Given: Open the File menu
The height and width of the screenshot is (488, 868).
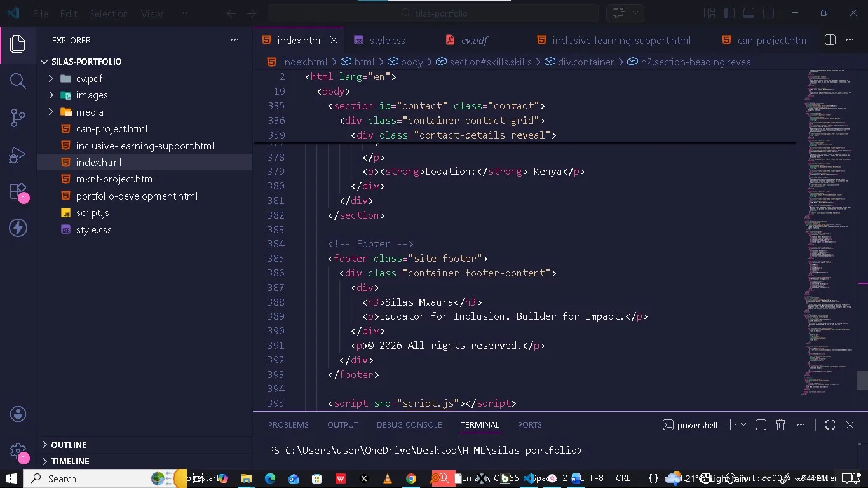Looking at the screenshot, I should tap(40, 13).
